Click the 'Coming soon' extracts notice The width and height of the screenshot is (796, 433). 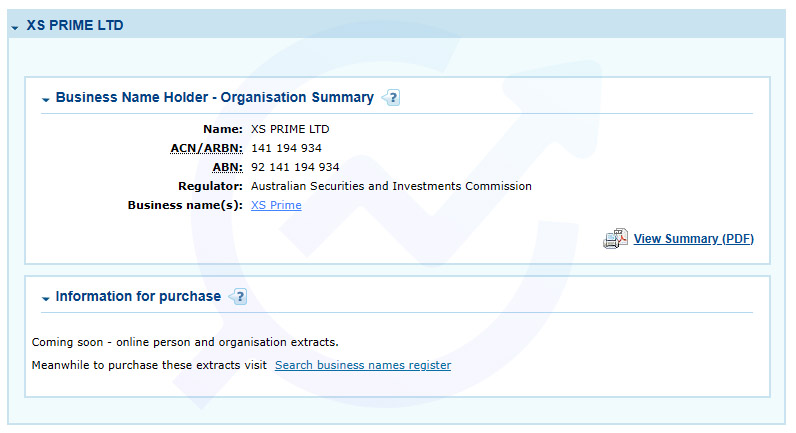pos(185,342)
